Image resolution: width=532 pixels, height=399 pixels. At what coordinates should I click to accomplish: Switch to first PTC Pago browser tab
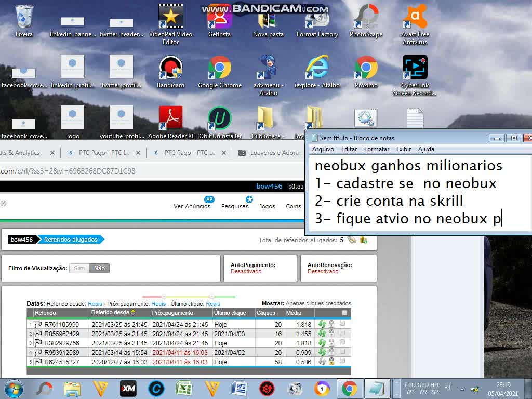103,153
